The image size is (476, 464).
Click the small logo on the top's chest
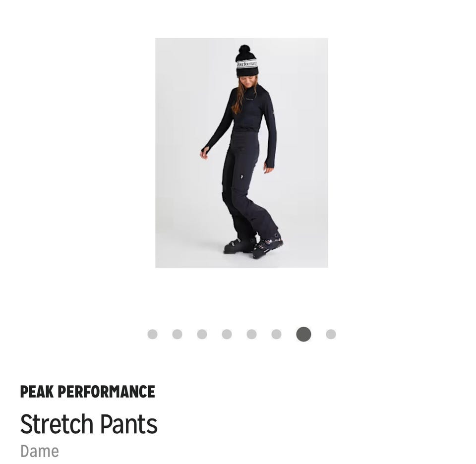pyautogui.click(x=251, y=98)
